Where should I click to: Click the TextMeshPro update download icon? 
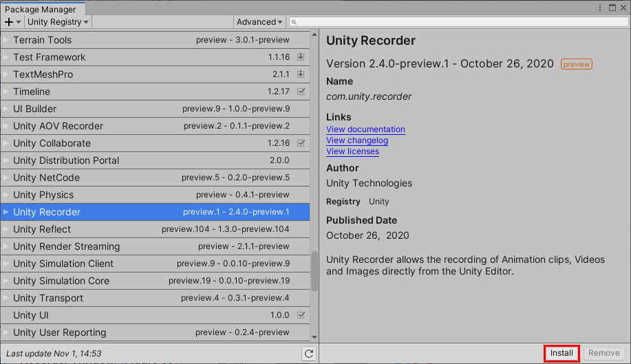pos(301,74)
